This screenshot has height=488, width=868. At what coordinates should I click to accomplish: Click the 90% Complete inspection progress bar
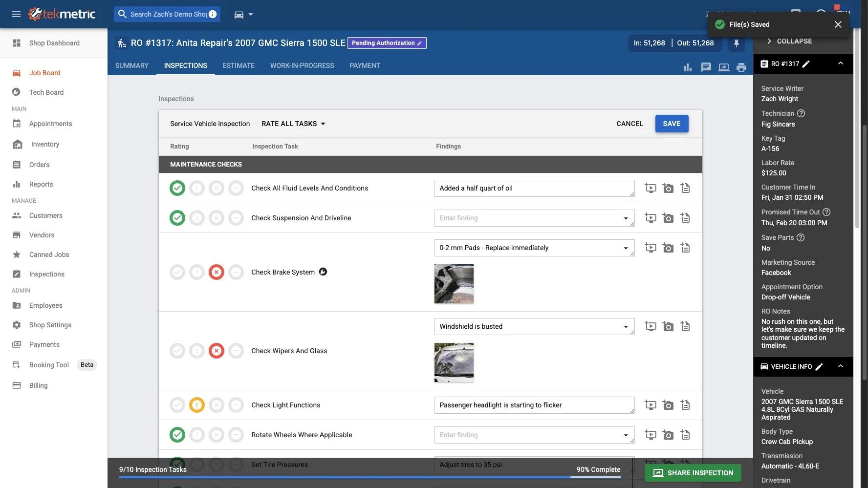370,477
